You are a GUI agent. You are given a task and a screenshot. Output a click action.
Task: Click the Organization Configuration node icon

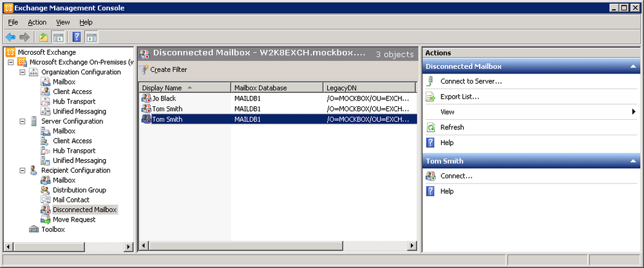click(34, 72)
